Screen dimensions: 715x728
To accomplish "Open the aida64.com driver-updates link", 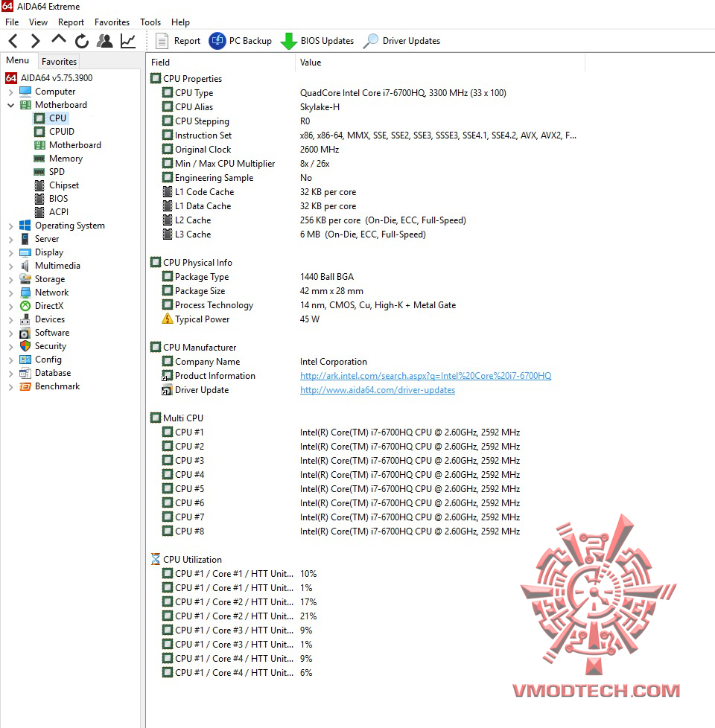I will [378, 390].
